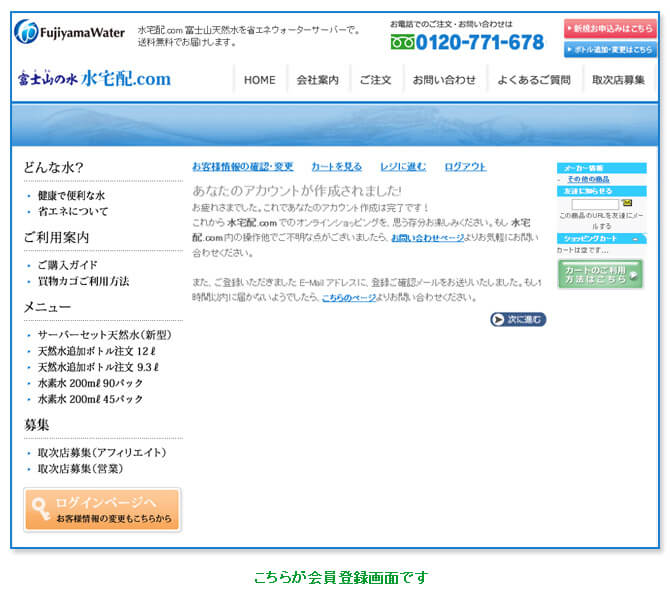Image resolution: width=670 pixels, height=600 pixels.
Task: Click the こちらが会員登録画面です caption
Action: pos(341,577)
